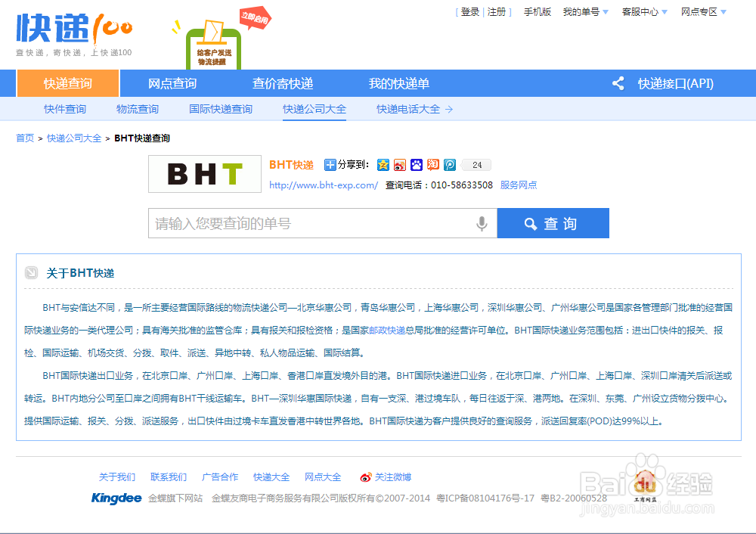This screenshot has width=756, height=534.
Task: Select the 快递公司大全 sub-tab
Action: tap(314, 109)
